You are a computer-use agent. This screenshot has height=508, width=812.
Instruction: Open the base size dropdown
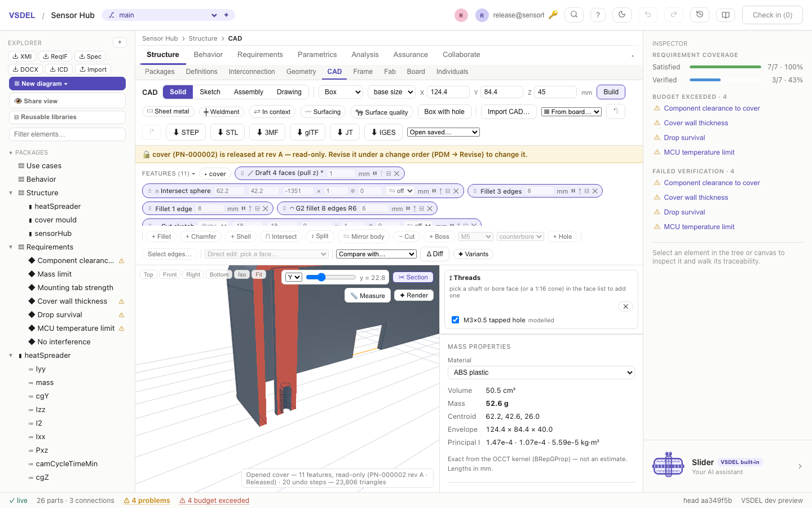point(392,92)
